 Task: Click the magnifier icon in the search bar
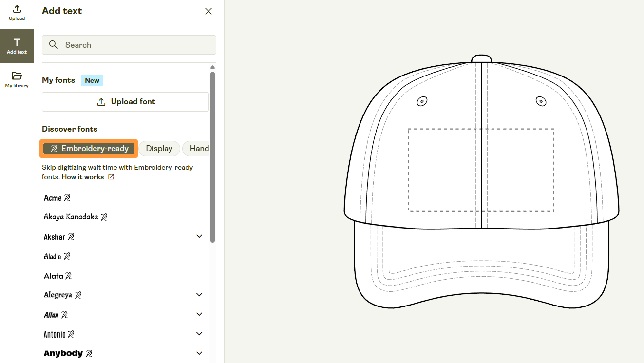[x=54, y=45]
